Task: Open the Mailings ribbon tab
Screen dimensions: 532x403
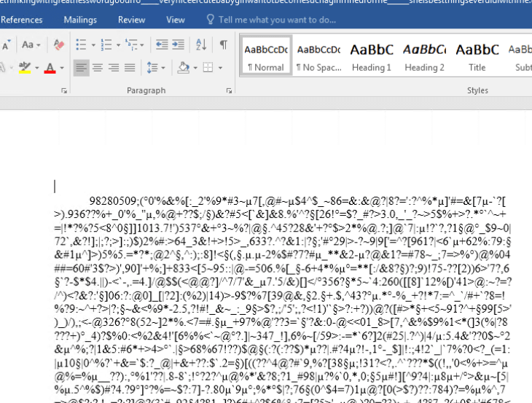Action: tap(80, 20)
